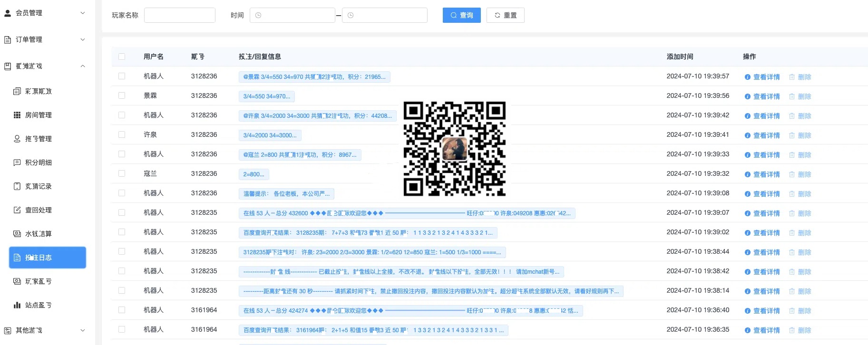
Task: Click the 添加时间 column header
Action: point(680,57)
